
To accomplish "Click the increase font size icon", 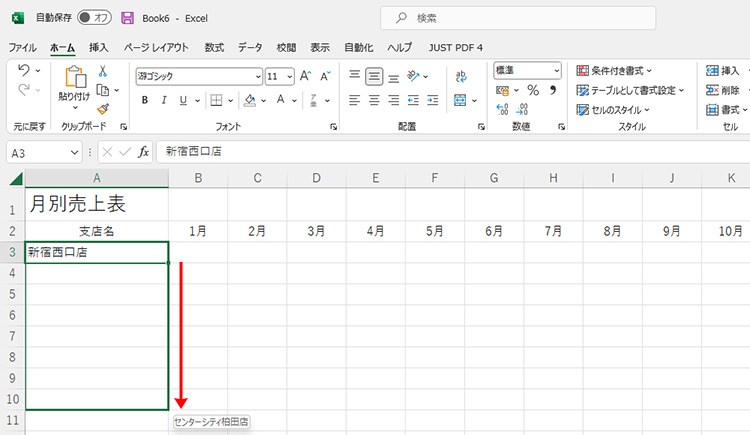I will (306, 76).
